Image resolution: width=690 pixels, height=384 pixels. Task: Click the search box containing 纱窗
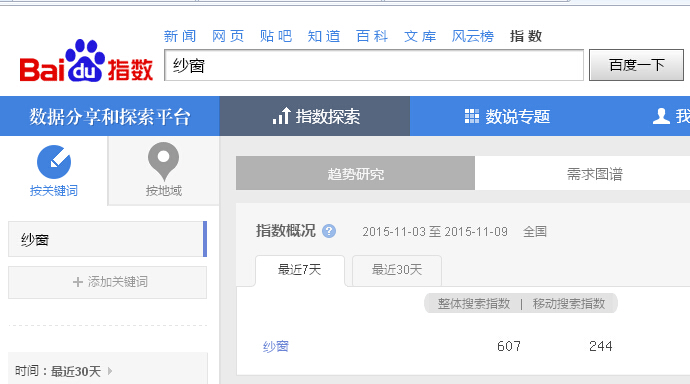[x=374, y=65]
